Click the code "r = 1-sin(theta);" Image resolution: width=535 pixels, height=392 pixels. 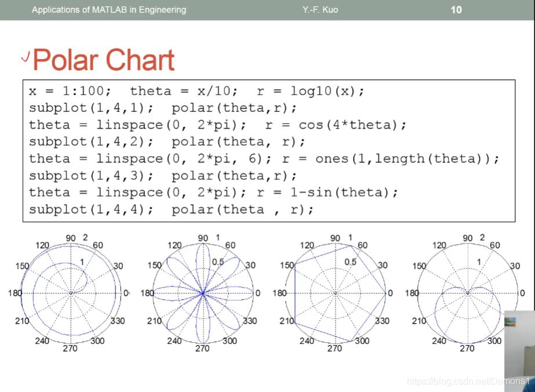[x=327, y=193]
